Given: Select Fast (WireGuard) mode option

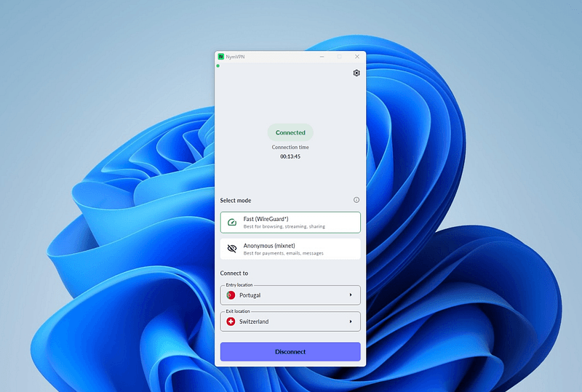Looking at the screenshot, I should click(x=290, y=223).
